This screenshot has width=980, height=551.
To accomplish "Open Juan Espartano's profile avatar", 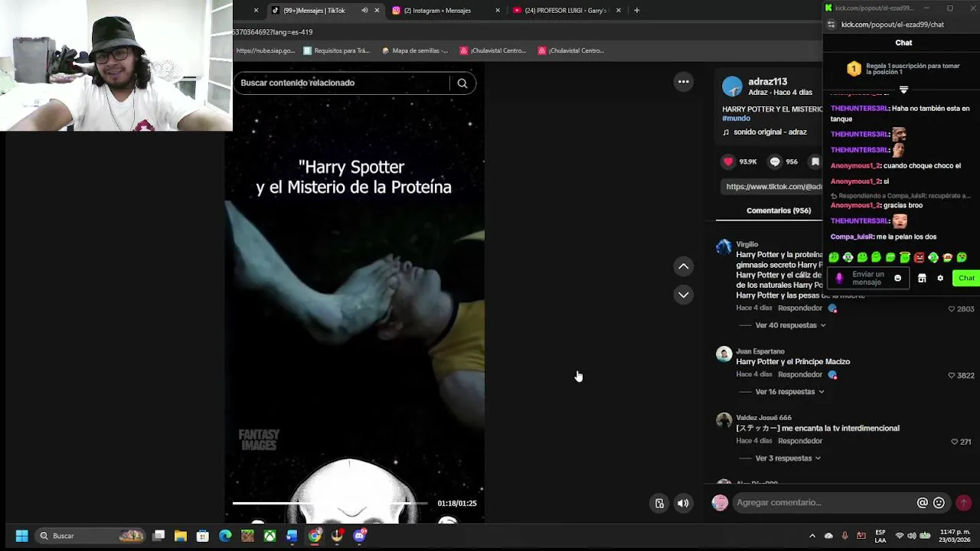I will tap(724, 354).
